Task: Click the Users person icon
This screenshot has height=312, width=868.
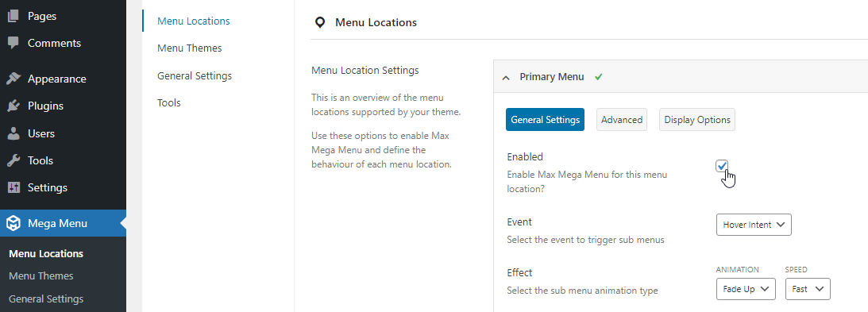Action: 14,133
